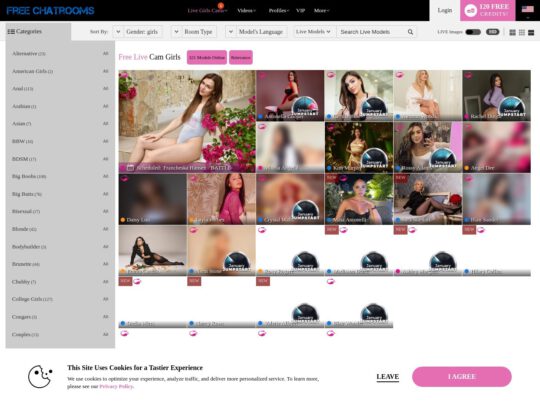Click the scheduled calendar icon on the featured banner

tap(130, 168)
